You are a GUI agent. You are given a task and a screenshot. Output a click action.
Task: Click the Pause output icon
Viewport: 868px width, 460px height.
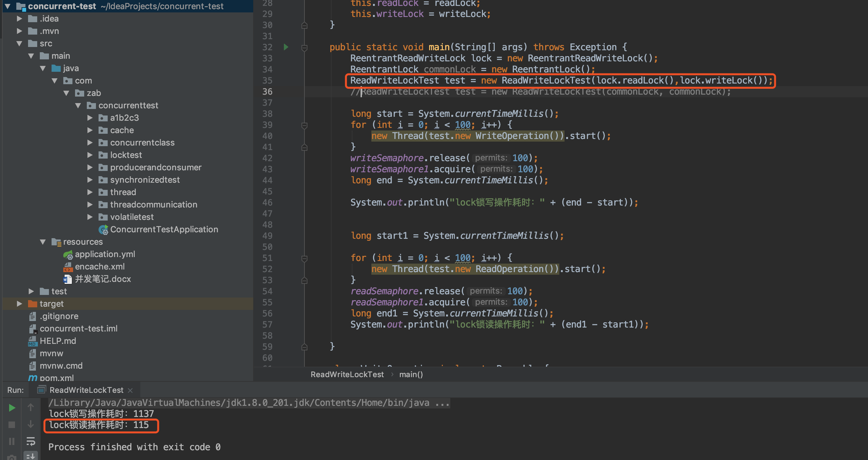[x=12, y=441]
